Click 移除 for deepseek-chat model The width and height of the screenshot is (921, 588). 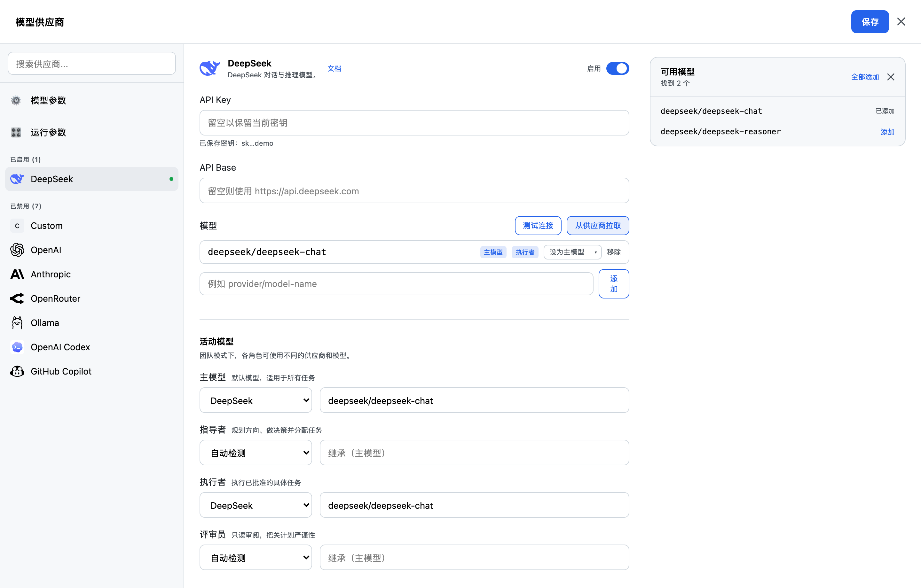[x=613, y=252]
